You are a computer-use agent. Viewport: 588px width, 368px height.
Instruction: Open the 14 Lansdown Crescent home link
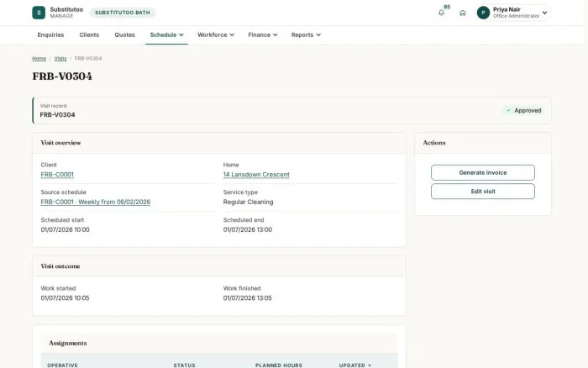coord(256,175)
